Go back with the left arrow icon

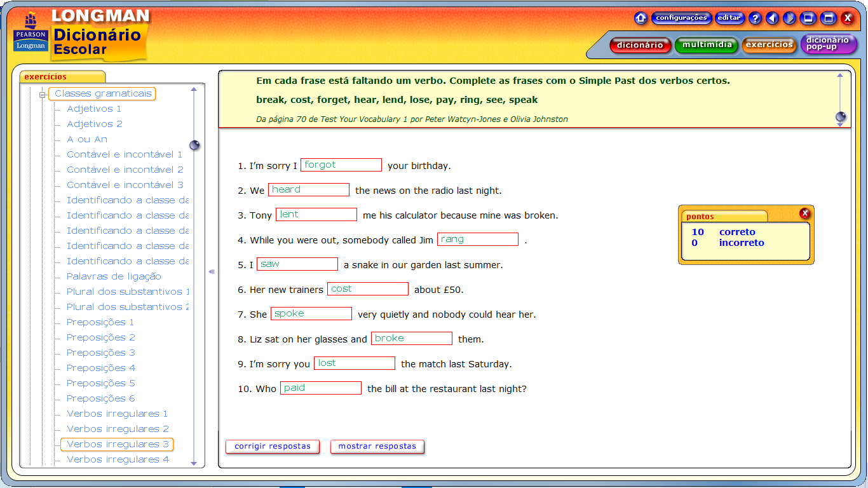[772, 18]
